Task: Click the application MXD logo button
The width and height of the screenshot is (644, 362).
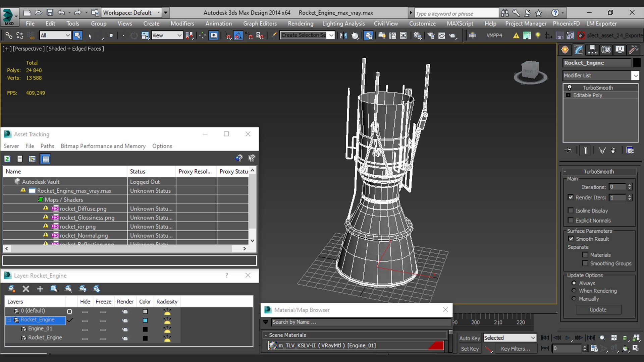Action: click(9, 17)
